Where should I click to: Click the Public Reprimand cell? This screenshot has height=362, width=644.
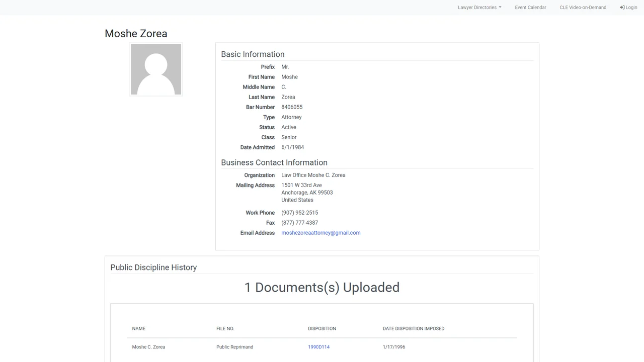[x=235, y=347]
